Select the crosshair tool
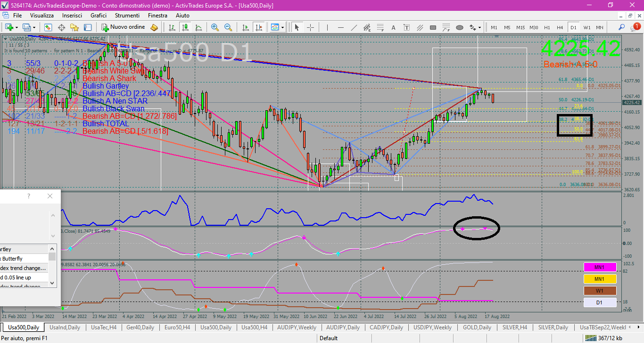The width and height of the screenshot is (644, 343). coord(310,27)
